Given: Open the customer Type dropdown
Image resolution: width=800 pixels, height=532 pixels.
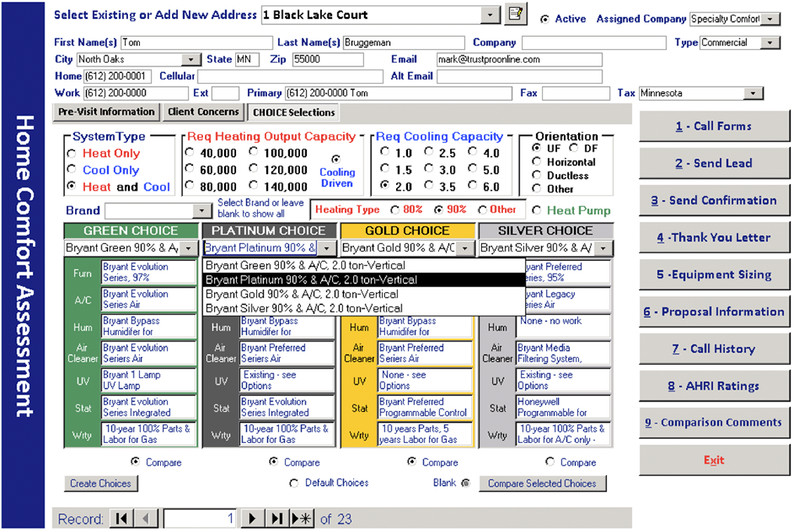Looking at the screenshot, I should (x=770, y=43).
